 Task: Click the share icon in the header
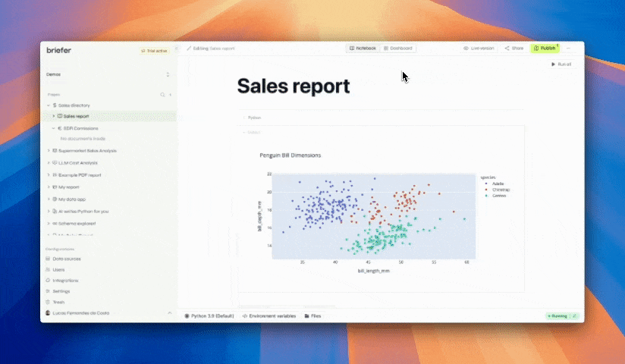(x=507, y=49)
